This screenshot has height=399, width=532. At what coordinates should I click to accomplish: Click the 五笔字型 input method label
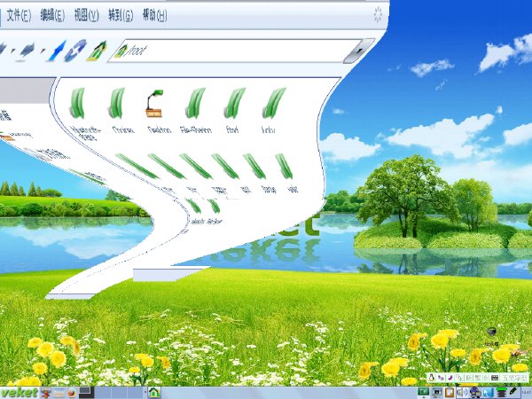[x=515, y=378]
